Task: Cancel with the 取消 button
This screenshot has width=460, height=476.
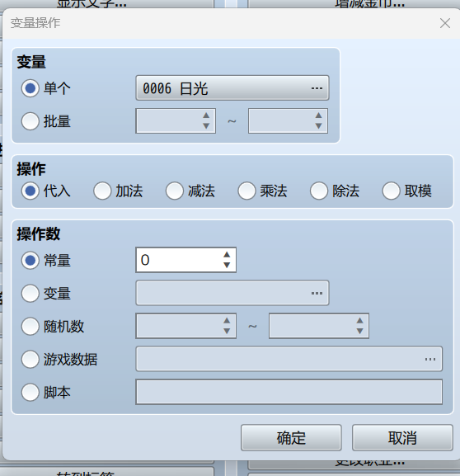Action: tap(402, 438)
